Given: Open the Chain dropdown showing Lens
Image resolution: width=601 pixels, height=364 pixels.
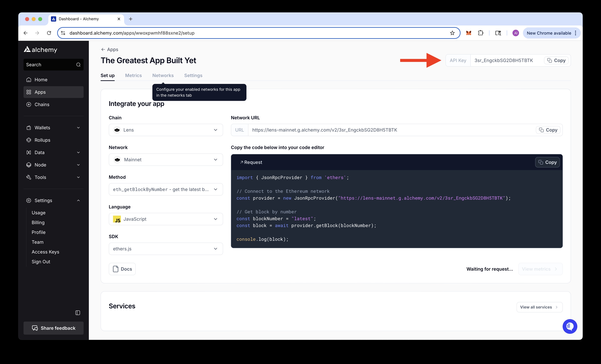Looking at the screenshot, I should (166, 130).
